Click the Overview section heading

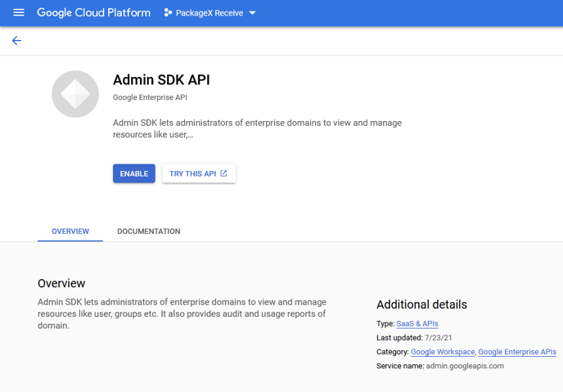(x=61, y=283)
